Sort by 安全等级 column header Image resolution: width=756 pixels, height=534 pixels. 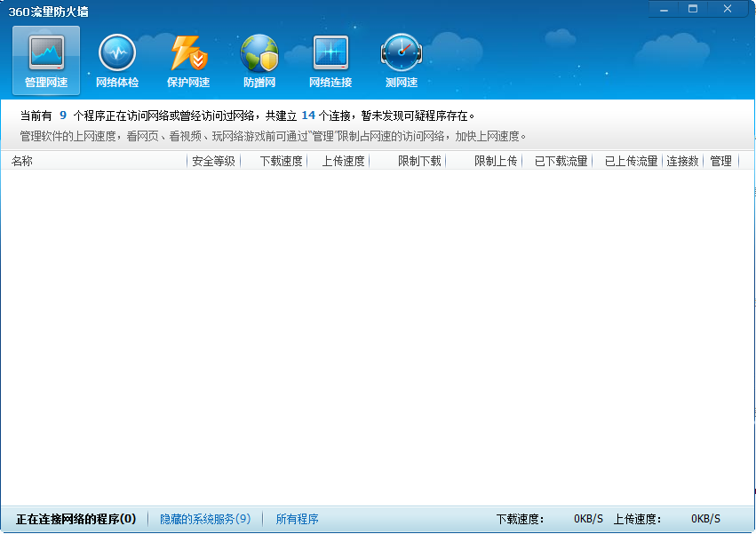click(213, 161)
